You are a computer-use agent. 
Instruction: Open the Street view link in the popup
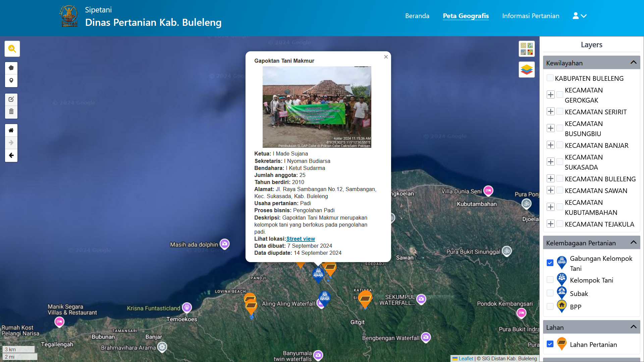pyautogui.click(x=300, y=239)
